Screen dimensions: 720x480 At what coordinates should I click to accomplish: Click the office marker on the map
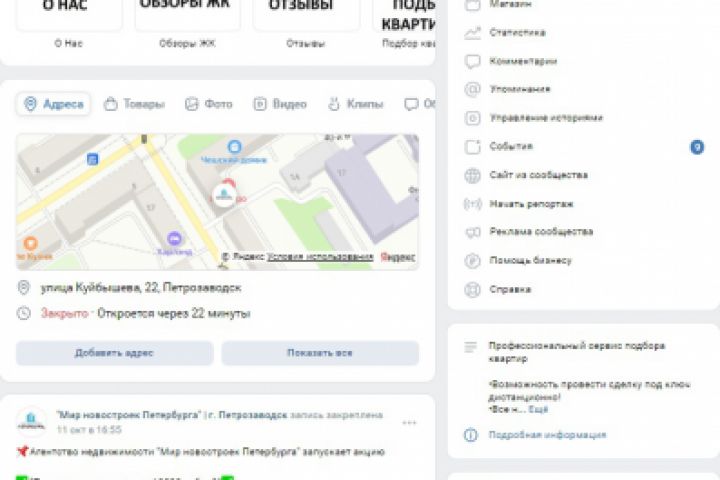tap(224, 194)
